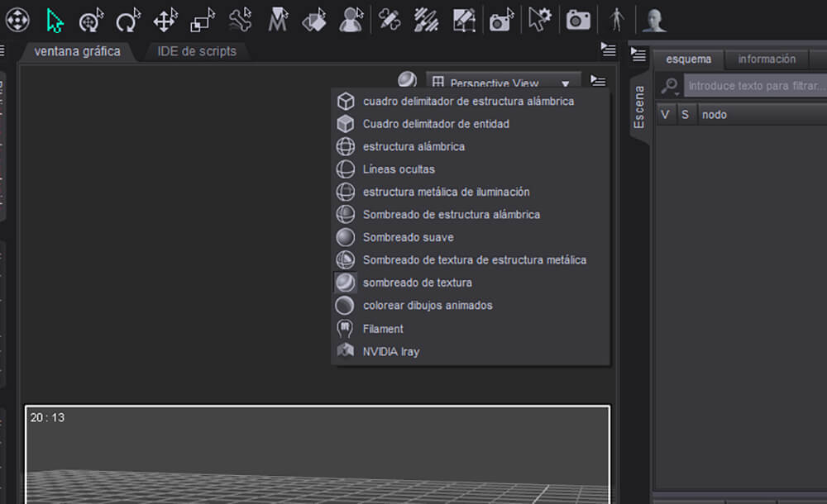Image resolution: width=827 pixels, height=504 pixels.
Task: Open the Perspective View camera dropdown
Action: 503,83
